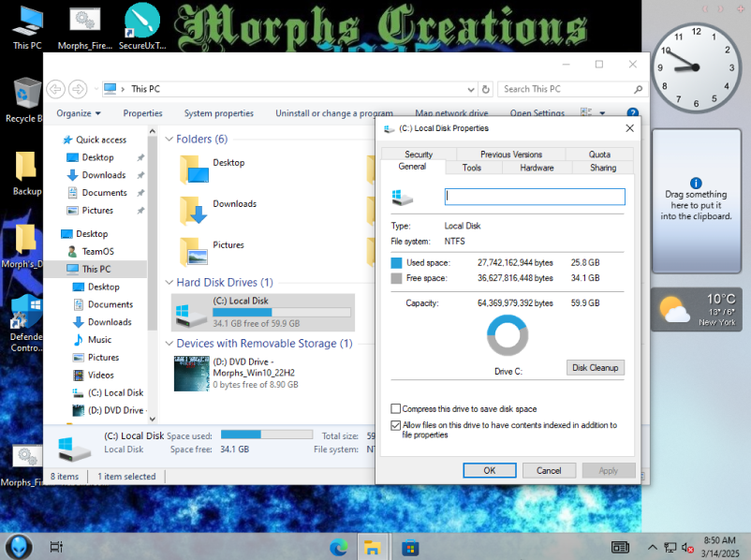
Task: Click the clipboard gadget info icon
Action: [696, 183]
